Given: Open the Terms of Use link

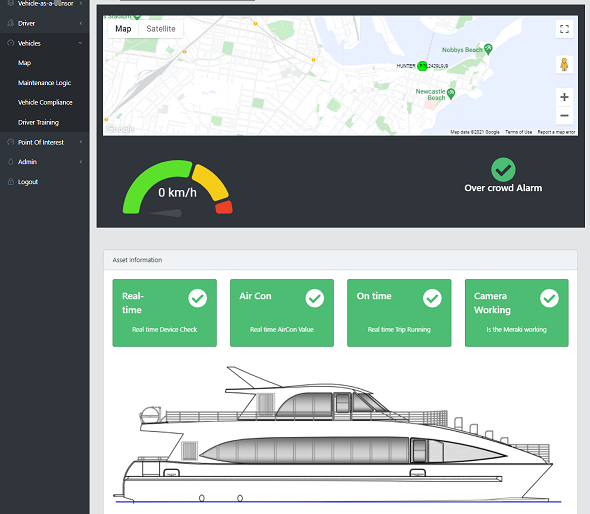Looking at the screenshot, I should (x=519, y=132).
